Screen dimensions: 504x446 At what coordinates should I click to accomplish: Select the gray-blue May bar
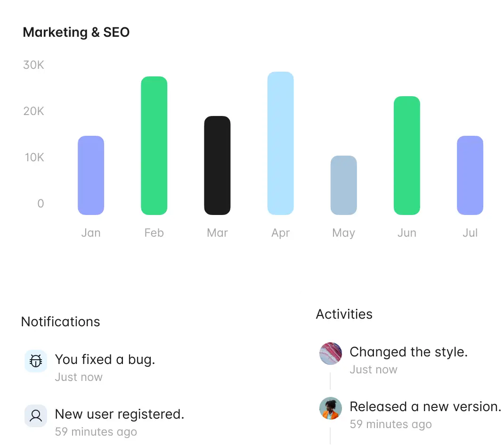pos(343,185)
